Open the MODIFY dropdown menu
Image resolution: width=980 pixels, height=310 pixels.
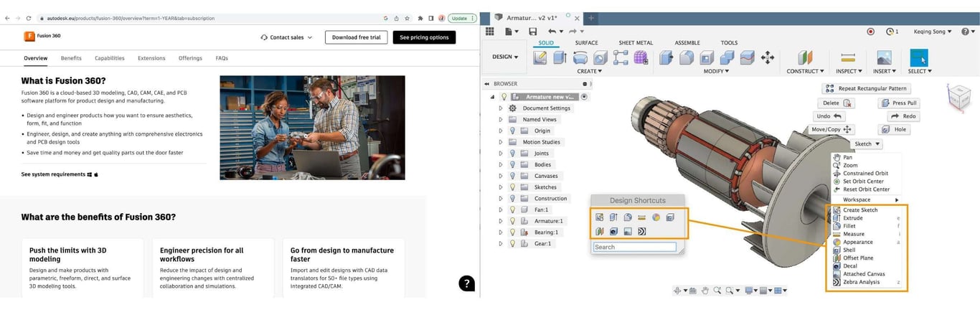716,71
